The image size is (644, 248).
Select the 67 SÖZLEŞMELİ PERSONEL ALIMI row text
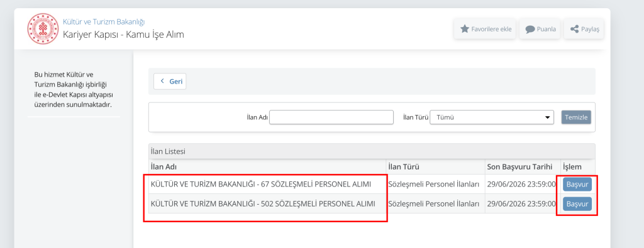(261, 185)
